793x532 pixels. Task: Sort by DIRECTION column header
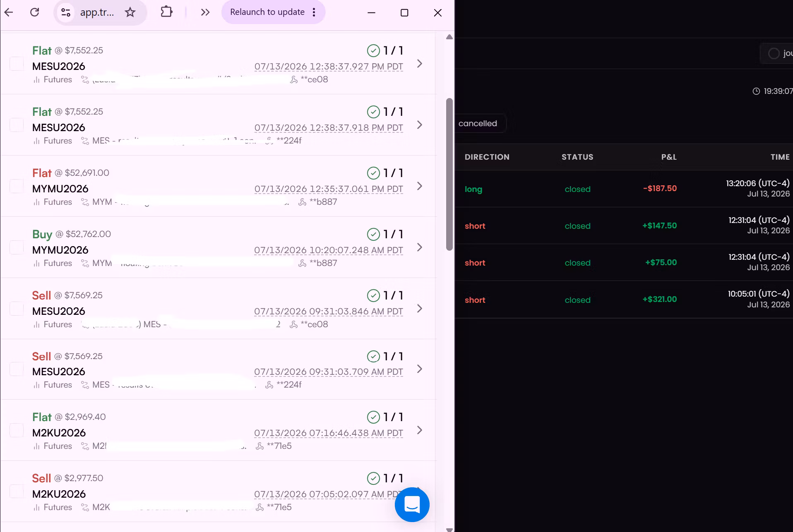pyautogui.click(x=487, y=157)
